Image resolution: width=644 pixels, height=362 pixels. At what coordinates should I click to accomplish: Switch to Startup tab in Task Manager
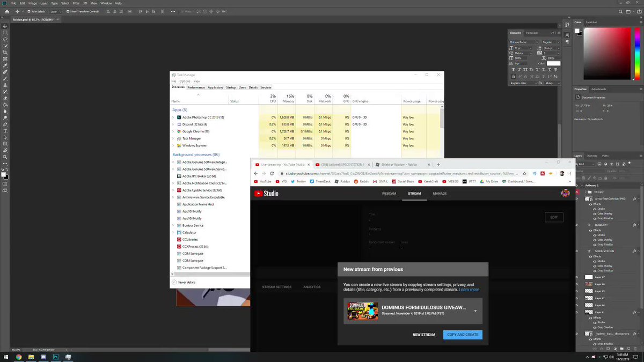[x=231, y=87]
